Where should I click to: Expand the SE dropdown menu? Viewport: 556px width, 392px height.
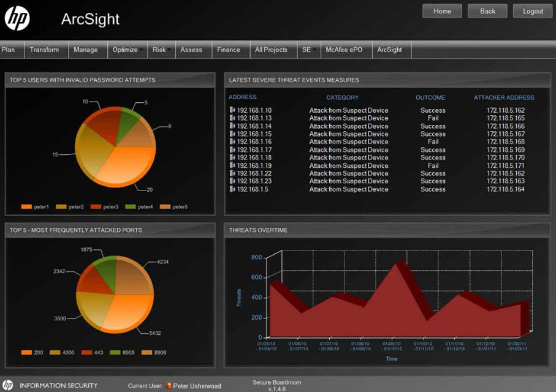[308, 50]
